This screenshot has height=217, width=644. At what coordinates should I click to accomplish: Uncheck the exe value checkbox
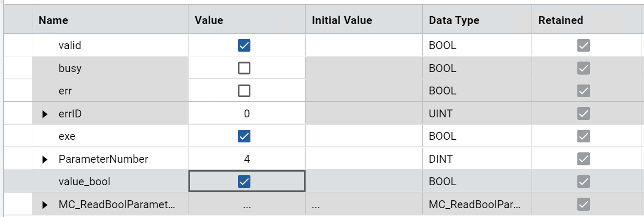click(x=244, y=136)
